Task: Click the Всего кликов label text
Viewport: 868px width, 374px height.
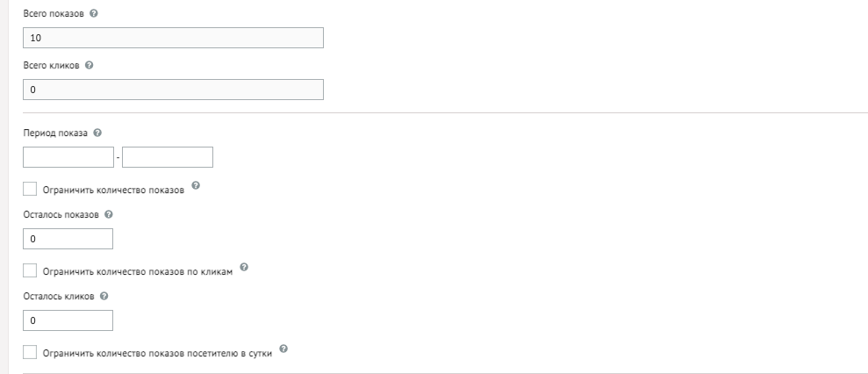Action: point(51,65)
